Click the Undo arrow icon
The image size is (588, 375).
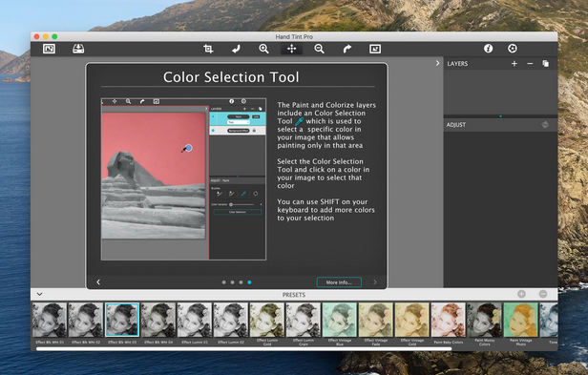click(x=236, y=49)
